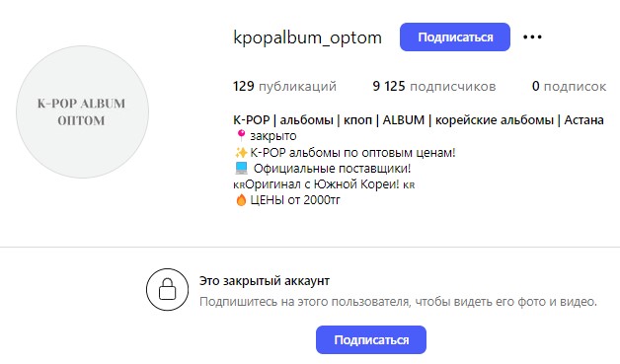Image resolution: width=620 pixels, height=364 pixels.
Task: Open the three-dot options menu
Action: [x=532, y=37]
